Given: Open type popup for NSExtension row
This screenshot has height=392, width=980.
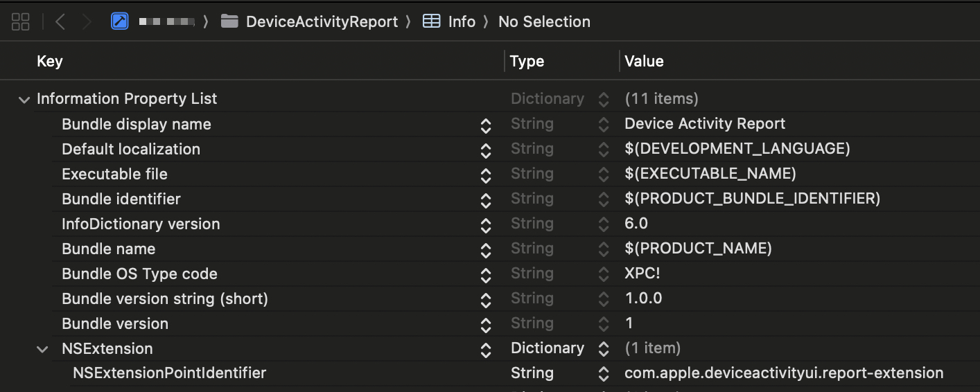Looking at the screenshot, I should coord(604,349).
